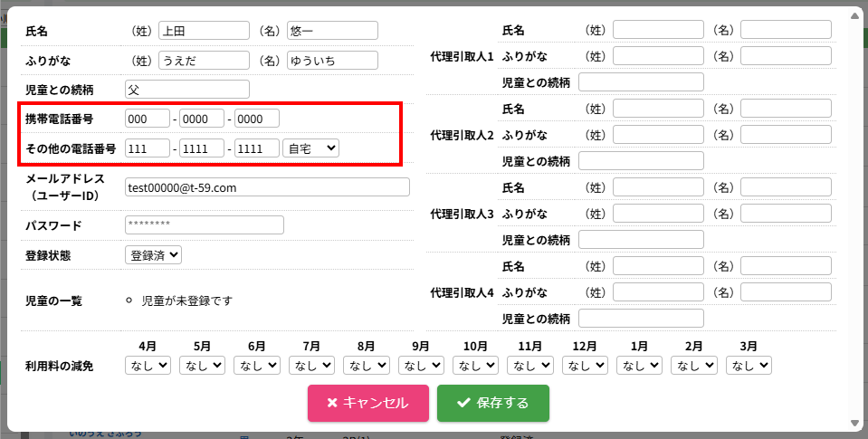Click the green Save button
Image resolution: width=868 pixels, height=439 pixels.
(x=492, y=403)
